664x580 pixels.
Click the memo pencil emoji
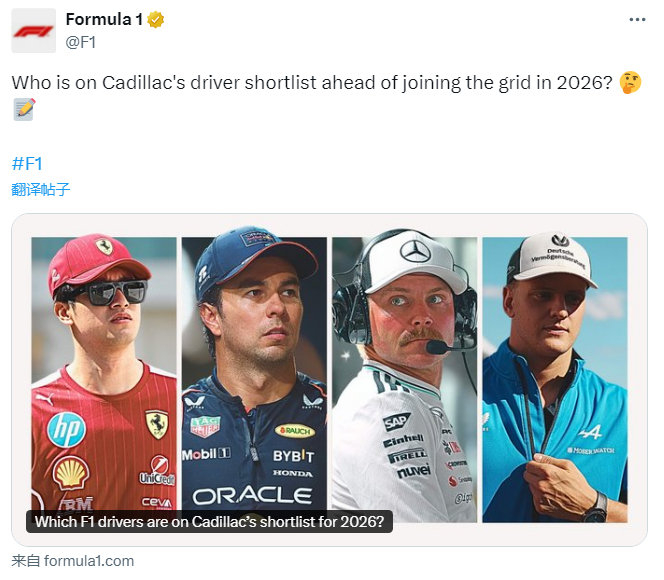pyautogui.click(x=25, y=109)
